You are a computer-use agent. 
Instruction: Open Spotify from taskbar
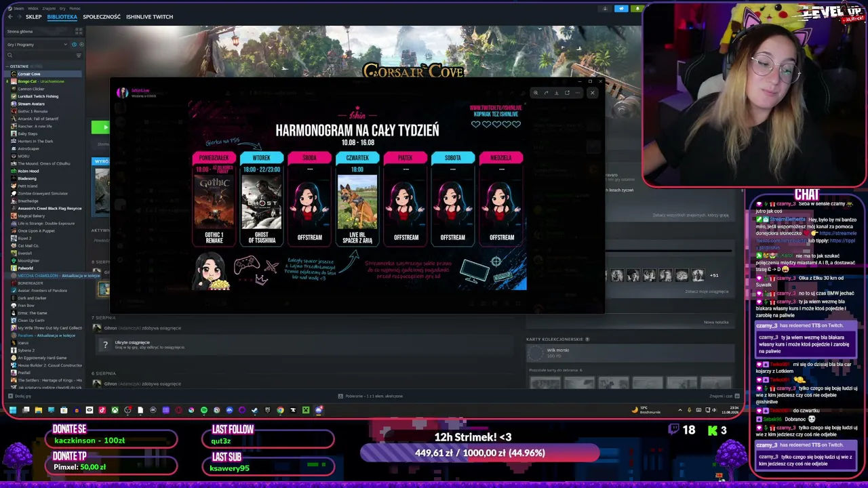click(x=203, y=410)
